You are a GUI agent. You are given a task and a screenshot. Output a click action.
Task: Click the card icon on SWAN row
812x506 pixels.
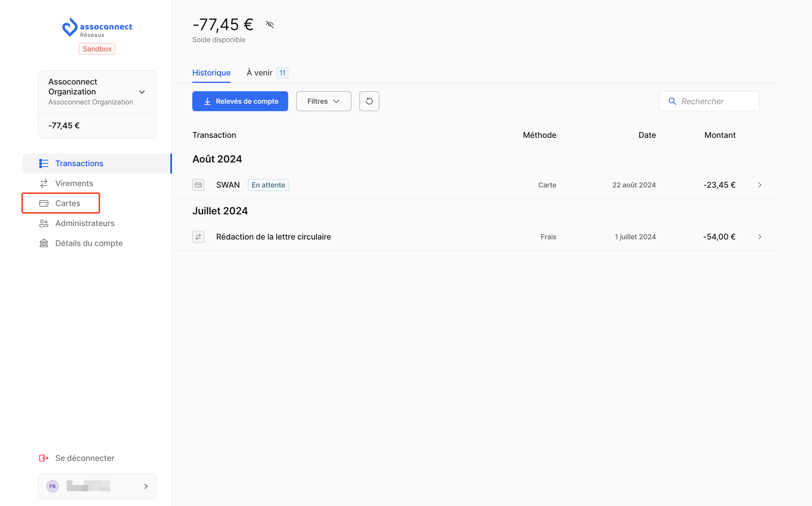(198, 185)
